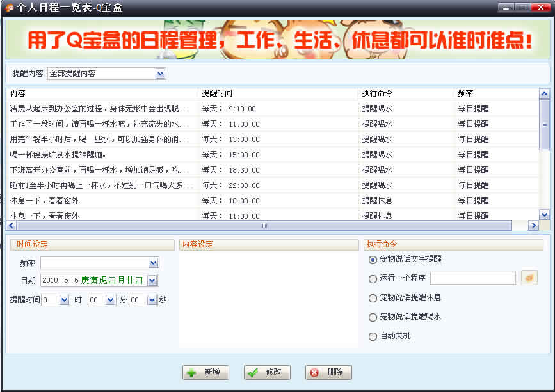Screen dimensions: 555x392
Task: Click horizontal scrollbar right arrow
Action: point(533,225)
